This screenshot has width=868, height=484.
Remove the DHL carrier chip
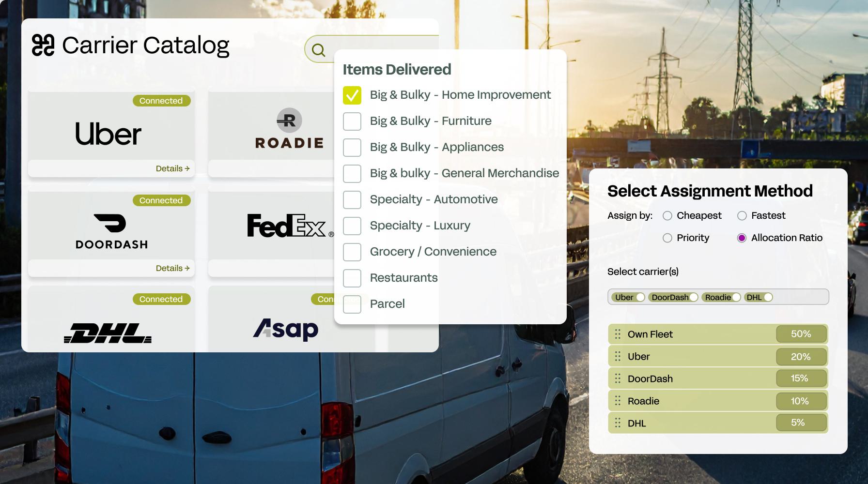coord(768,297)
